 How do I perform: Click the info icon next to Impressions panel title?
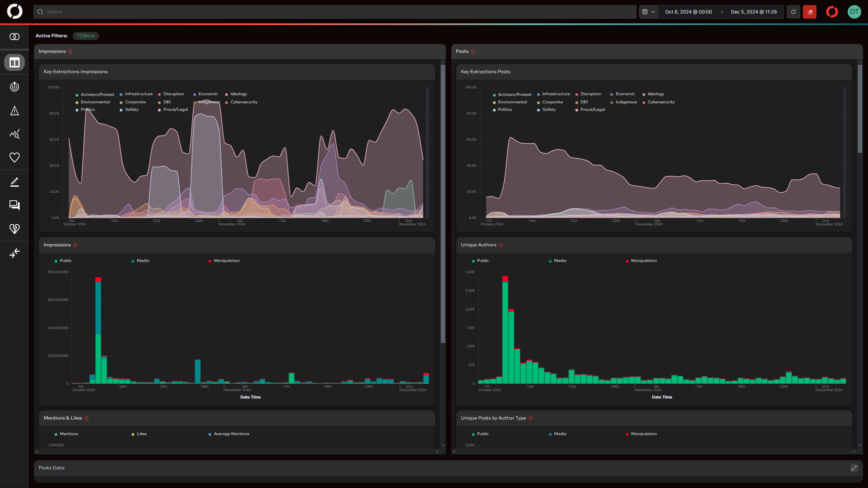click(70, 52)
